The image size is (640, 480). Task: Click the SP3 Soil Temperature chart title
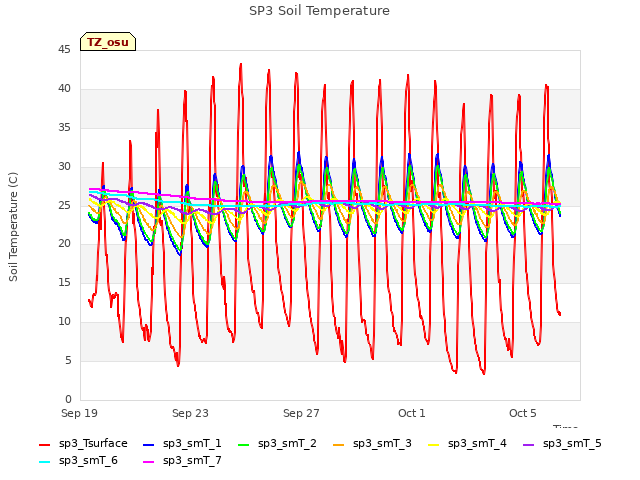click(x=319, y=11)
